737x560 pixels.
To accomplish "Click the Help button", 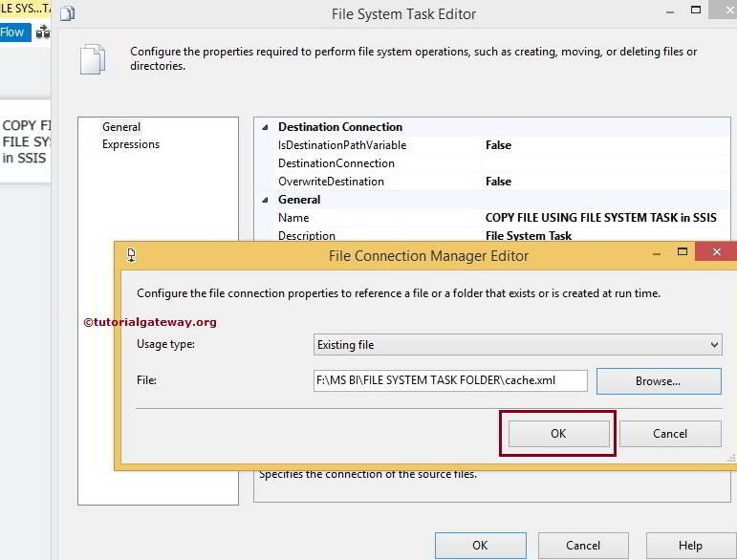I will [x=690, y=545].
